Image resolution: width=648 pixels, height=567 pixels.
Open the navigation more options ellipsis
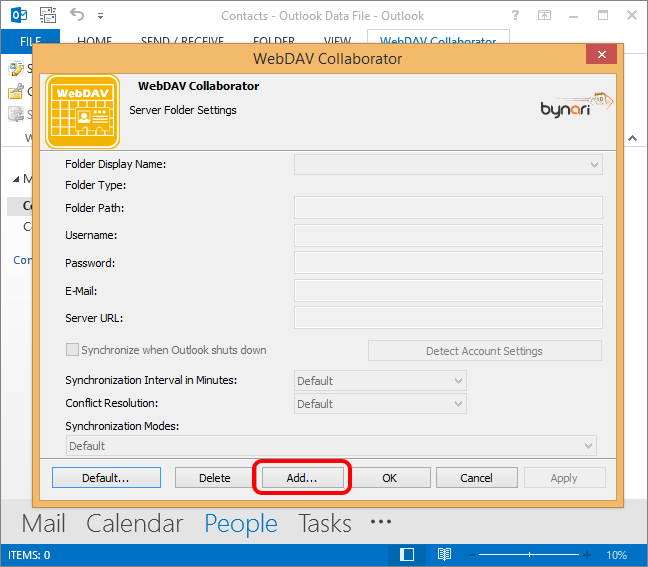click(x=381, y=522)
